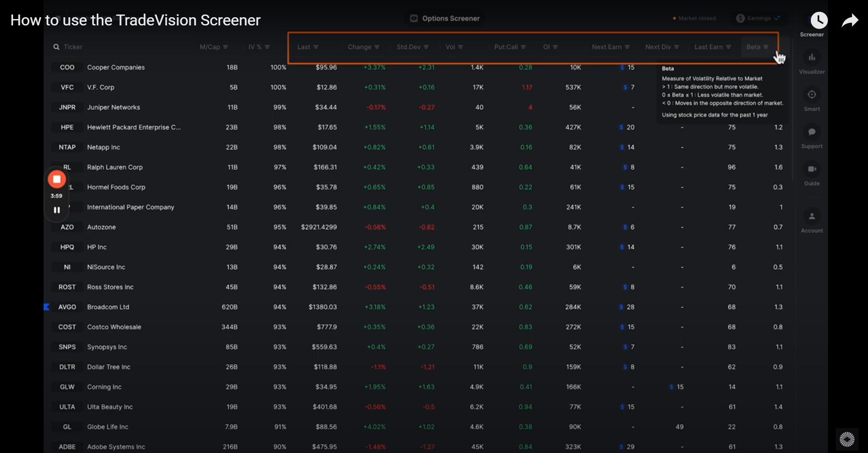Click the blue flag beside AVGO

(46, 307)
